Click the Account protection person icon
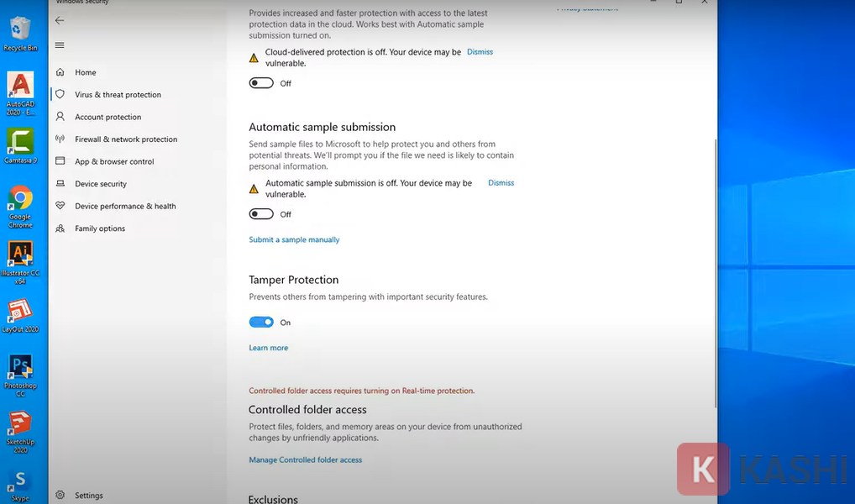Image resolution: width=855 pixels, height=504 pixels. (60, 118)
